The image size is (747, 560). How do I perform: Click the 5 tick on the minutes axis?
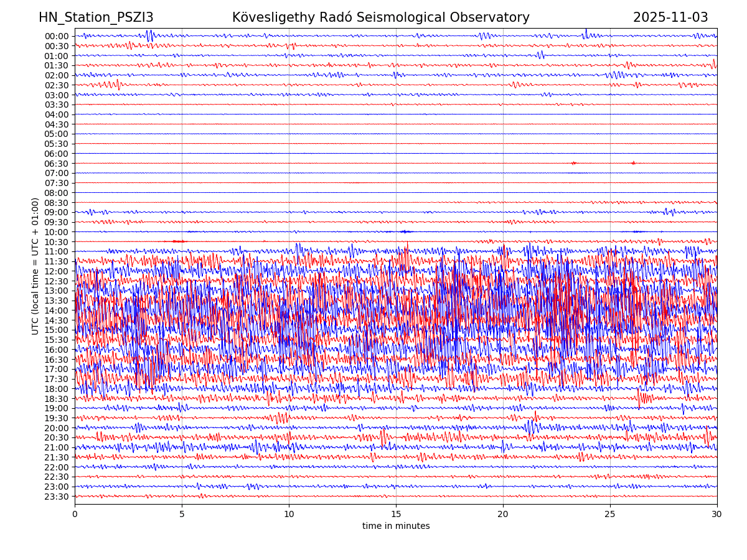[182, 515]
